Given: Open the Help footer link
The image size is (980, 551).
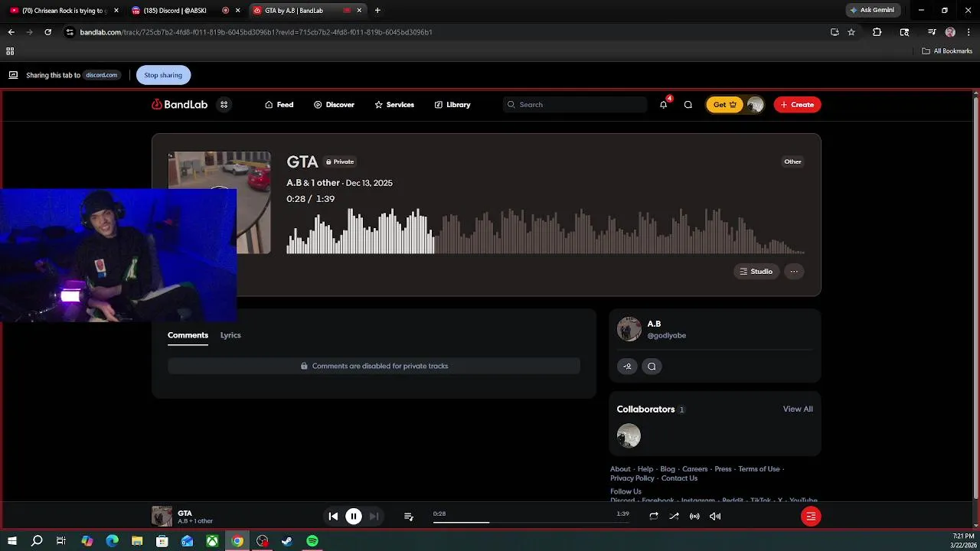Looking at the screenshot, I should [645, 469].
